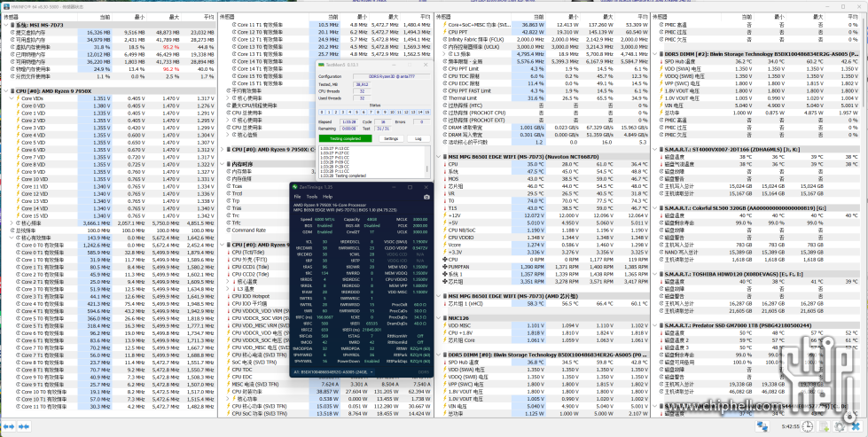Click the chip icon of 系统: MSI MS-7D73 header
Image resolution: width=868 pixels, height=437 pixels.
pos(12,26)
